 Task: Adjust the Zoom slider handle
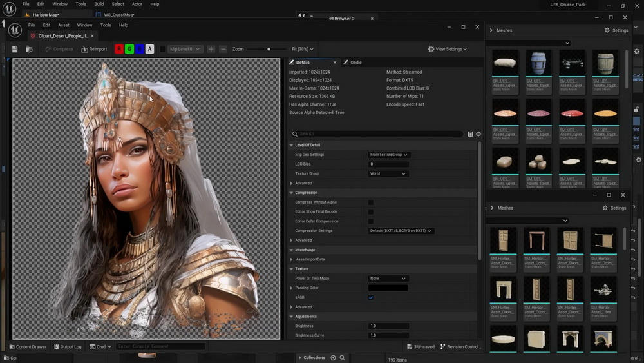coord(269,49)
